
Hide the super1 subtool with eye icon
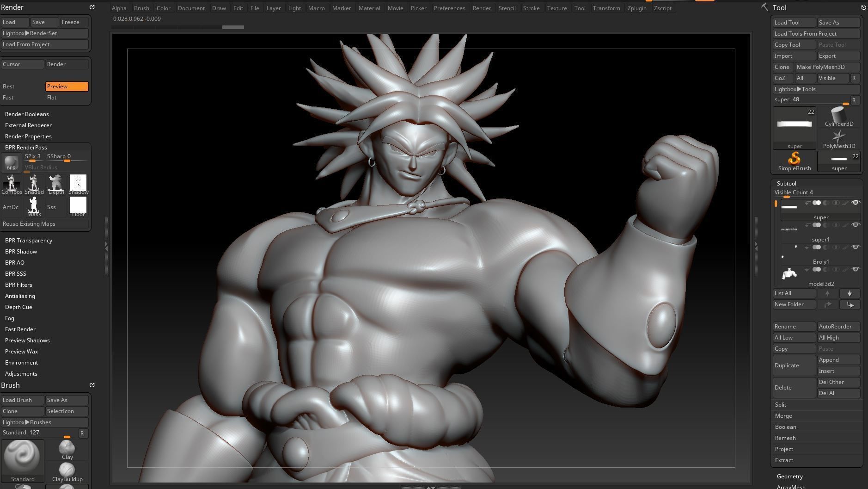tap(856, 225)
